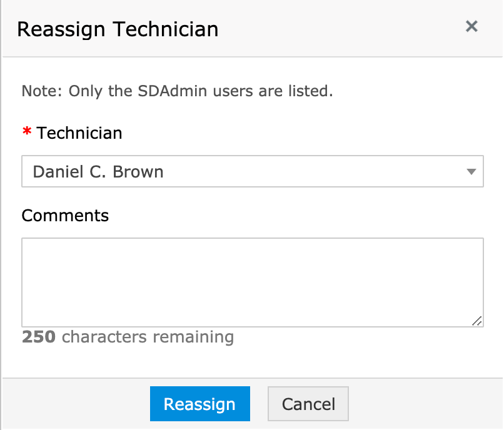Viewport: 504px width, 430px height.
Task: Click the Technician dropdown arrow
Action: [471, 172]
